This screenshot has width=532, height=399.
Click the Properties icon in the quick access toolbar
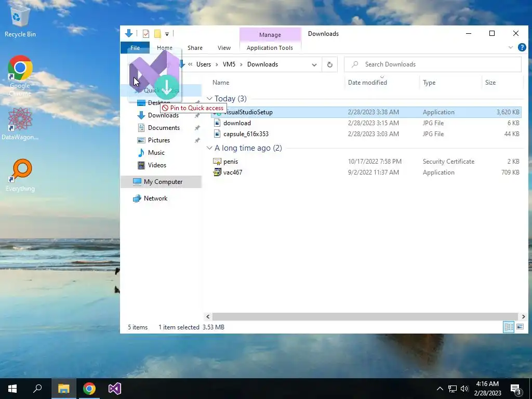pyautogui.click(x=146, y=34)
